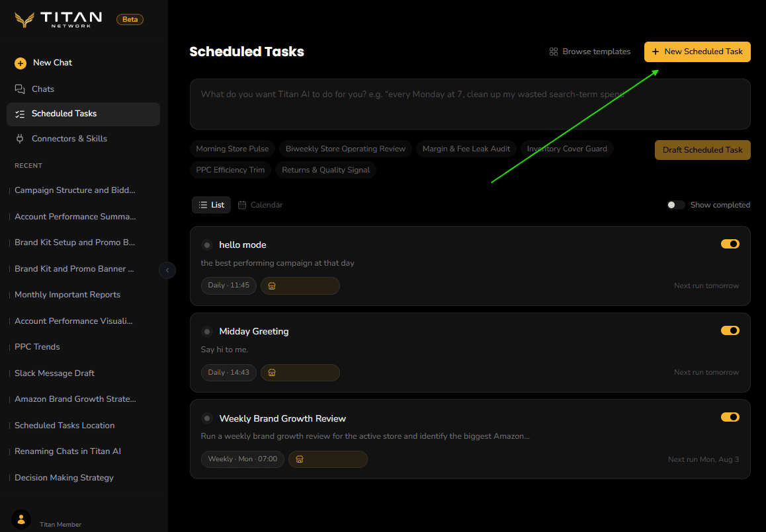Open the Midday Greeting task title
The height and width of the screenshot is (532, 766).
tap(253, 332)
